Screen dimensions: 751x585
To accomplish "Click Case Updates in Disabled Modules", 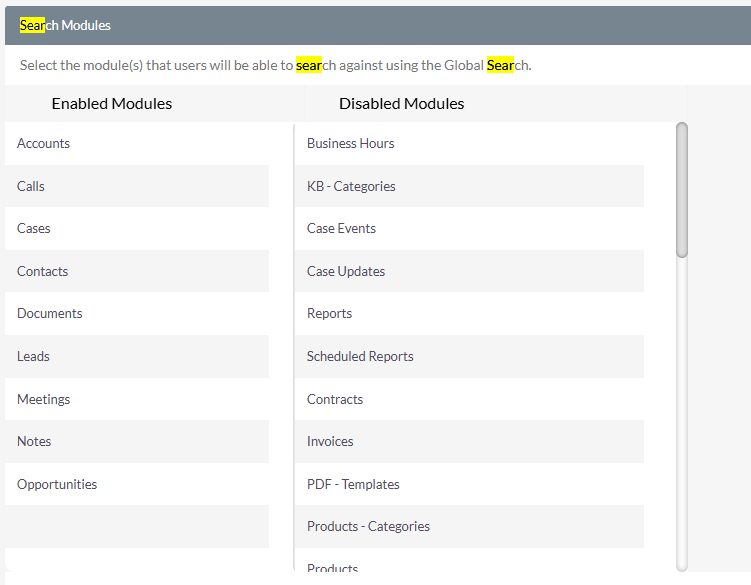I will click(469, 271).
